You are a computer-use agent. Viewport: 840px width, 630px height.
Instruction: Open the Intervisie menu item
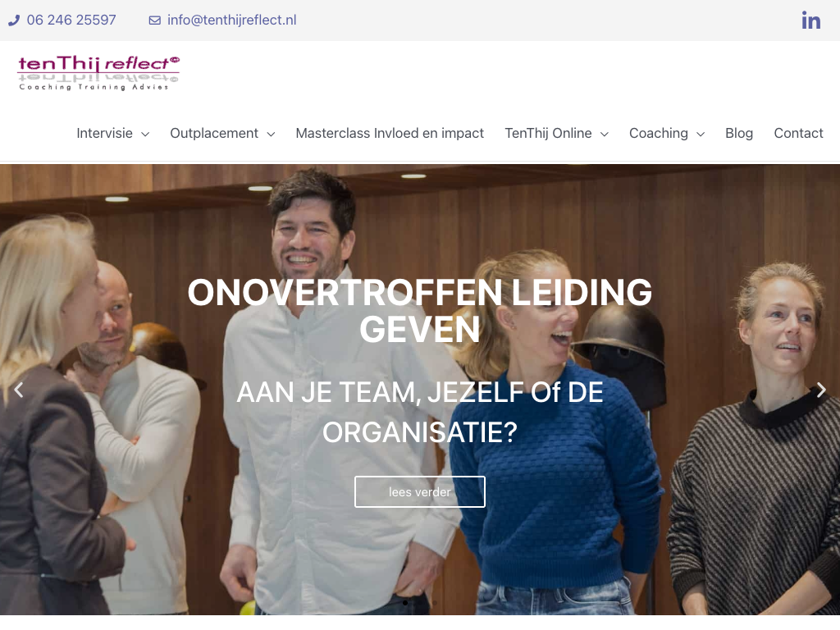pyautogui.click(x=104, y=133)
